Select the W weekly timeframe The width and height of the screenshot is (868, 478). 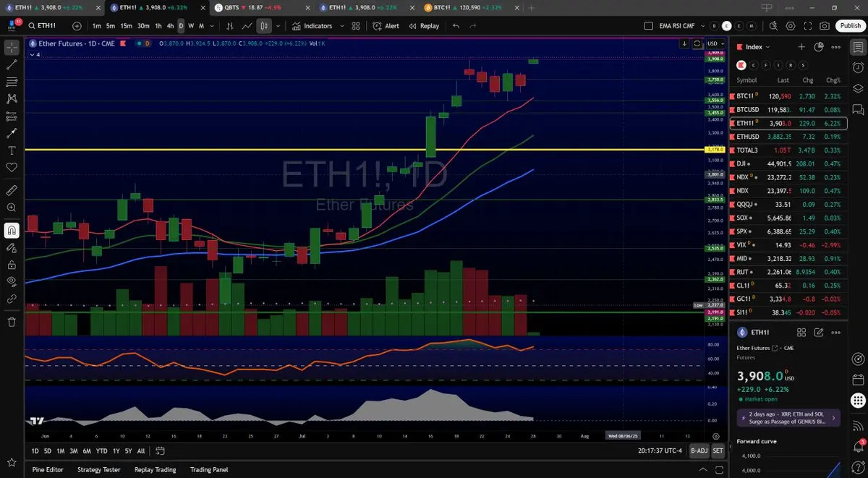pos(191,26)
